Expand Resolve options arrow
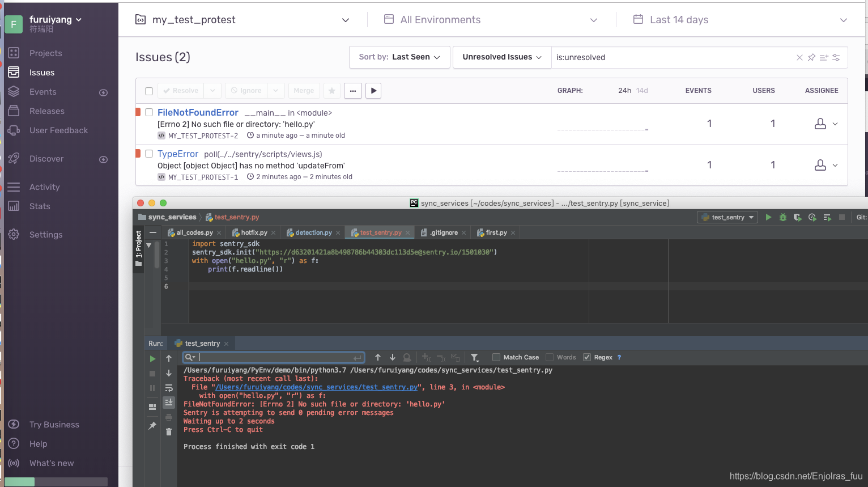The image size is (868, 487). 212,91
